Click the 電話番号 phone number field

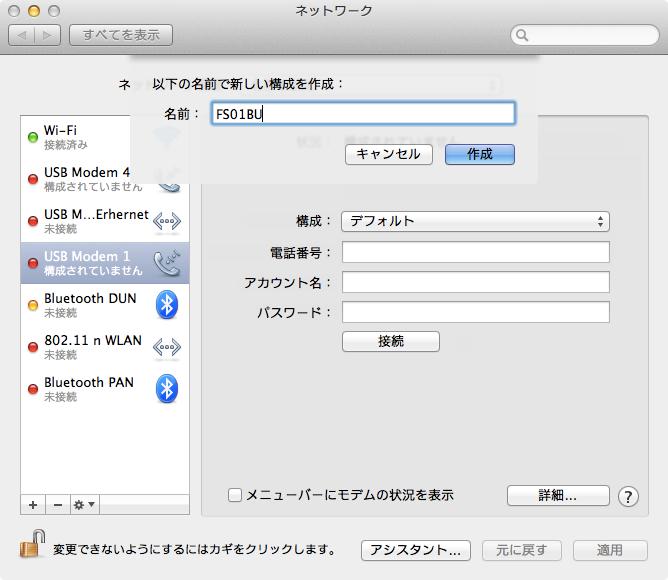[475, 252]
